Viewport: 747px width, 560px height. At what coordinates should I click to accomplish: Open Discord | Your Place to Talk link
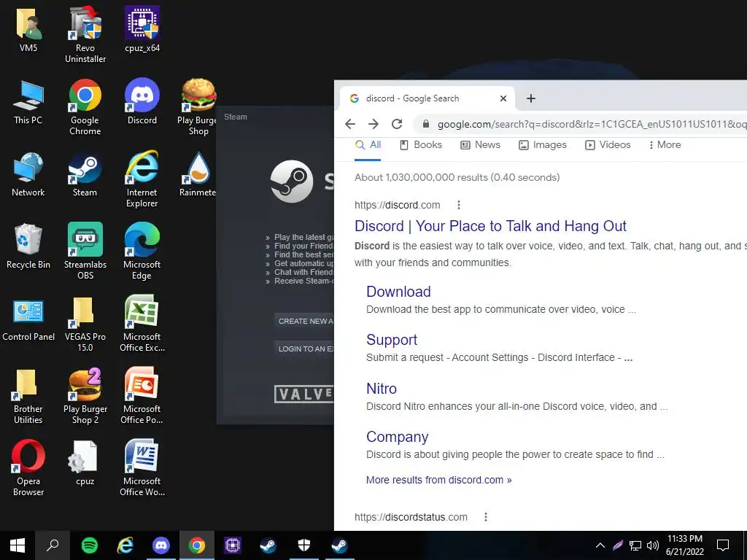[x=490, y=226]
